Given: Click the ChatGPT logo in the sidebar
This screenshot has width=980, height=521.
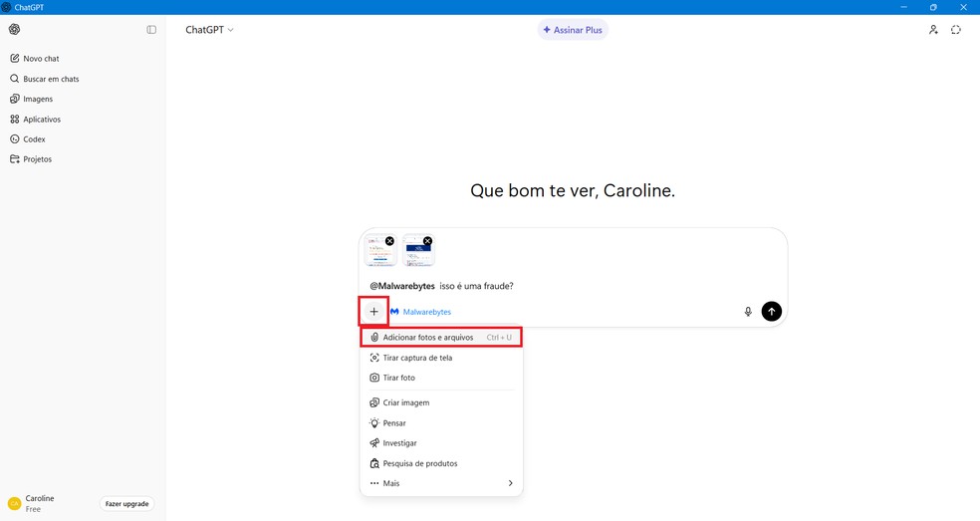Looking at the screenshot, I should tap(14, 30).
